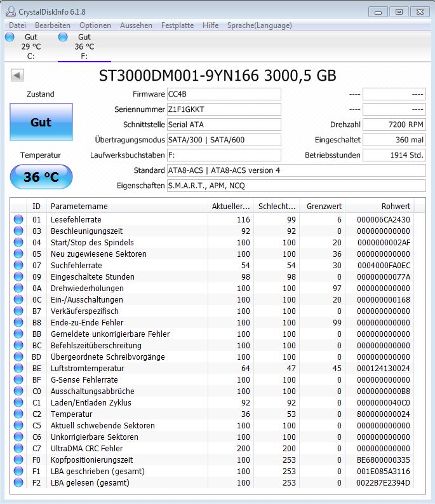
Task: Click status icon of LBA geschrieben (gesamt) row
Action: [x=18, y=471]
